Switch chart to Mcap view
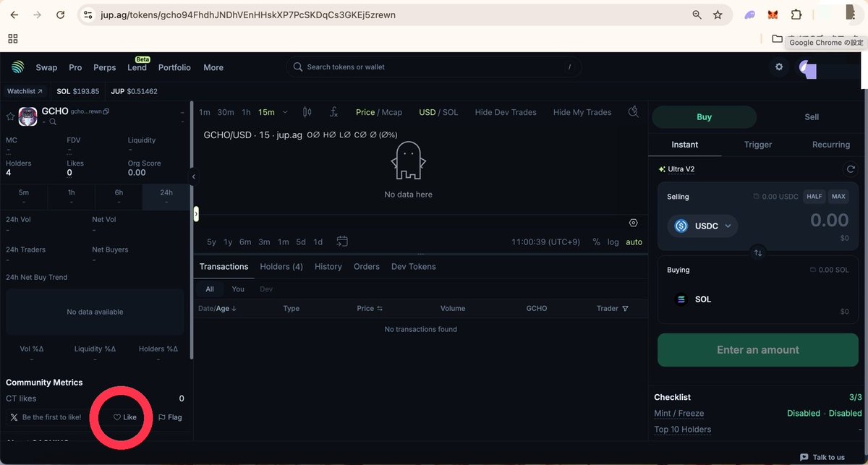This screenshot has width=868, height=465. pos(391,112)
